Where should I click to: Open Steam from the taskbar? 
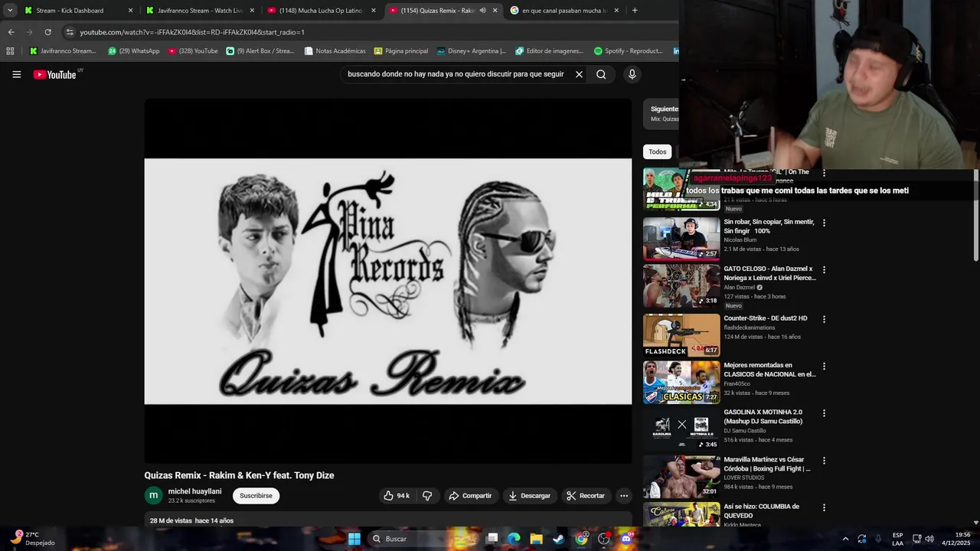click(x=558, y=539)
